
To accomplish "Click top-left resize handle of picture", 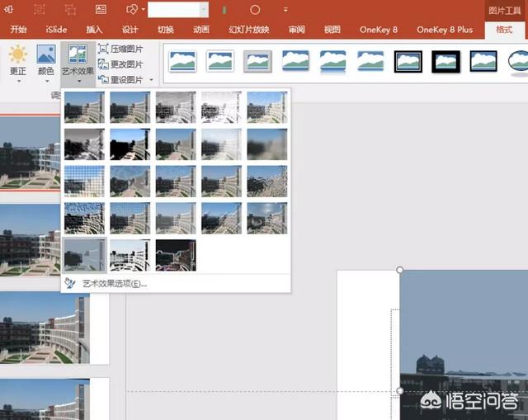I will tap(399, 270).
